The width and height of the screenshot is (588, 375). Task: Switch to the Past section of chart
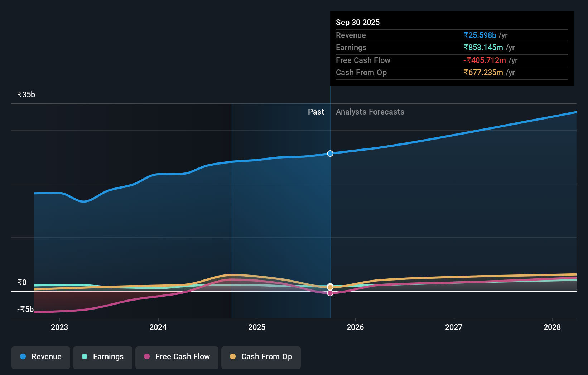pos(316,112)
